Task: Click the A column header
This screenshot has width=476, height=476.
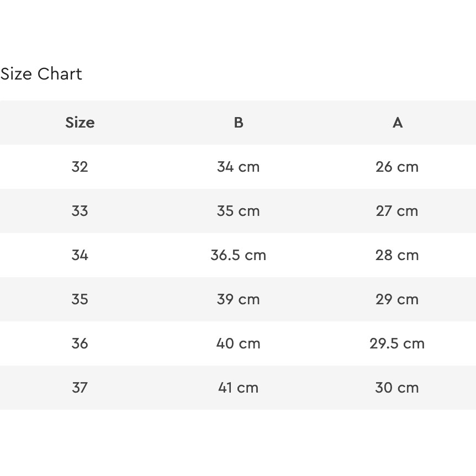Action: tap(397, 123)
